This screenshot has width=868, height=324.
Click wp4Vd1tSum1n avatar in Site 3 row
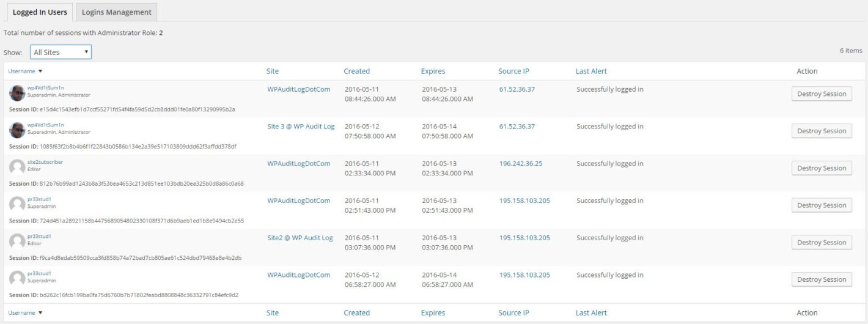(x=17, y=130)
